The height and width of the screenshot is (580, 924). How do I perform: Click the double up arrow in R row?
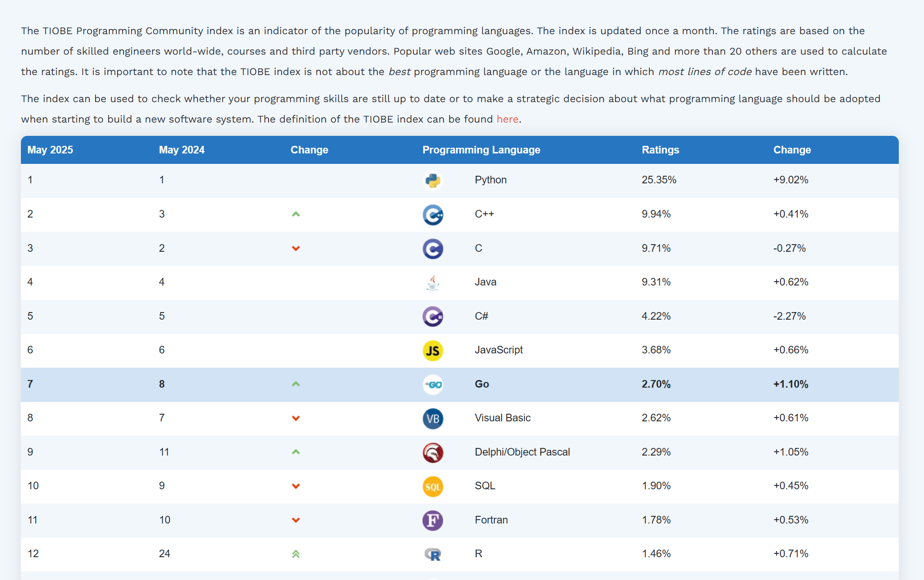point(296,554)
